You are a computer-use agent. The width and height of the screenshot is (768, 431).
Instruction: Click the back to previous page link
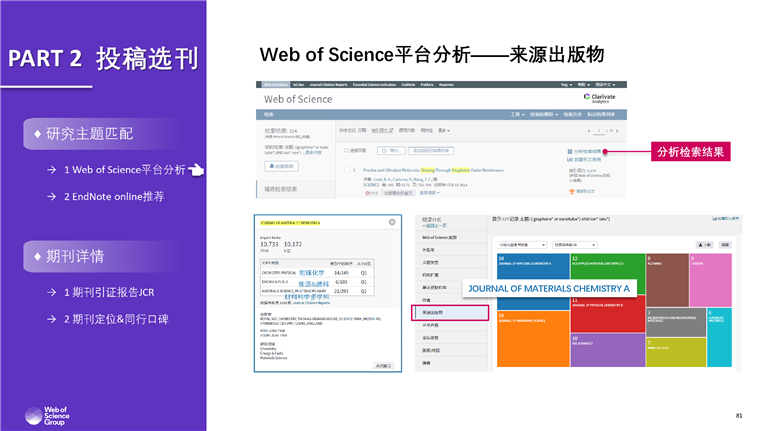click(x=434, y=226)
